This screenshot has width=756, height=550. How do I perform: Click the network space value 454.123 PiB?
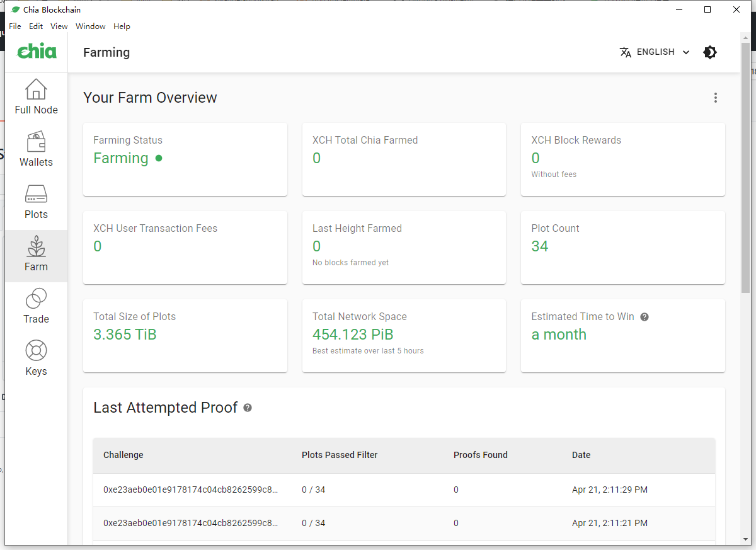(353, 335)
